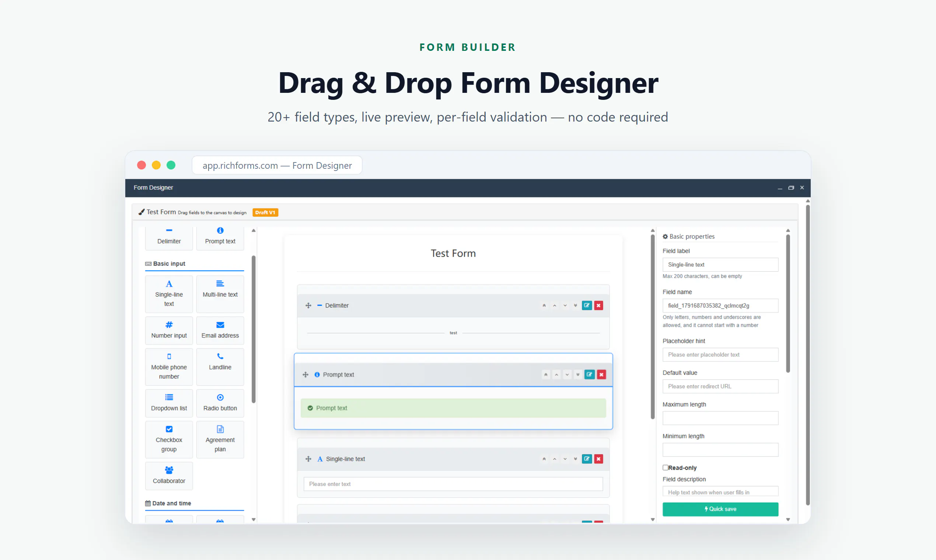This screenshot has width=936, height=560.
Task: Edit the Delimiter field on canvas
Action: [587, 305]
